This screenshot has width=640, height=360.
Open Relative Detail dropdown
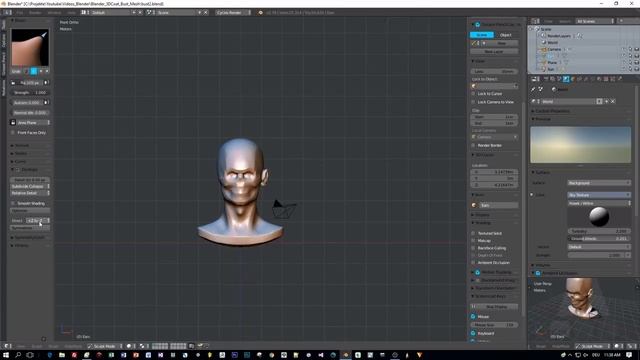pos(30,193)
